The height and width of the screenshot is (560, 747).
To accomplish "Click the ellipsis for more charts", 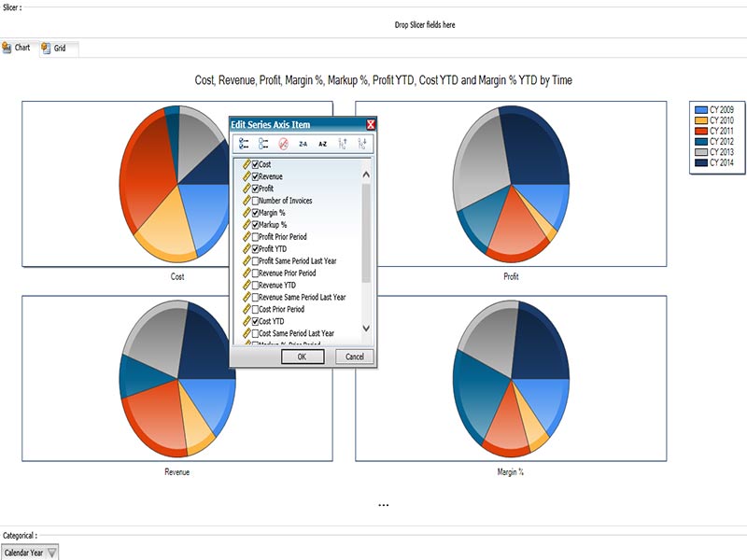I will 384,505.
